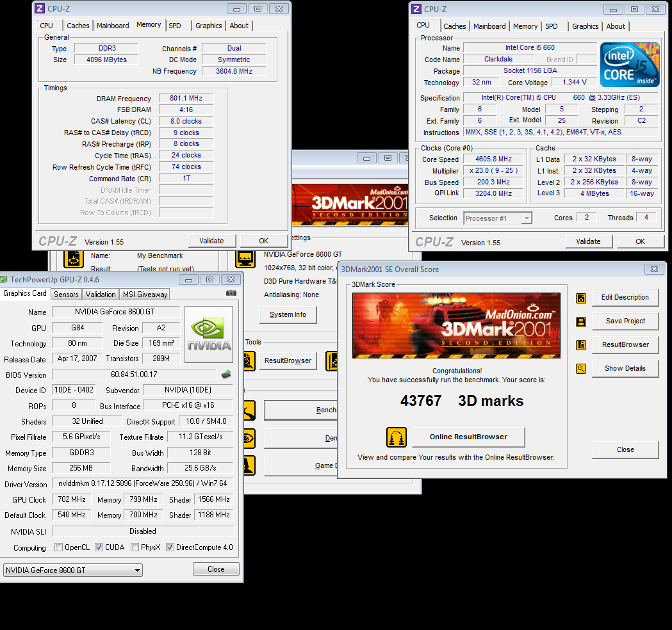Click ResultBrowser button under Tools
The height and width of the screenshot is (630, 672).
click(288, 360)
